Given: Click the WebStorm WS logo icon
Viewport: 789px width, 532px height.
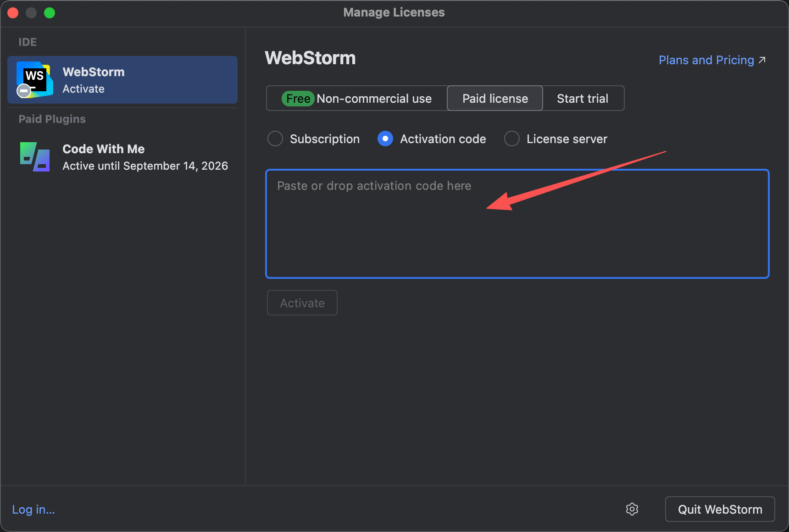Looking at the screenshot, I should [x=34, y=79].
